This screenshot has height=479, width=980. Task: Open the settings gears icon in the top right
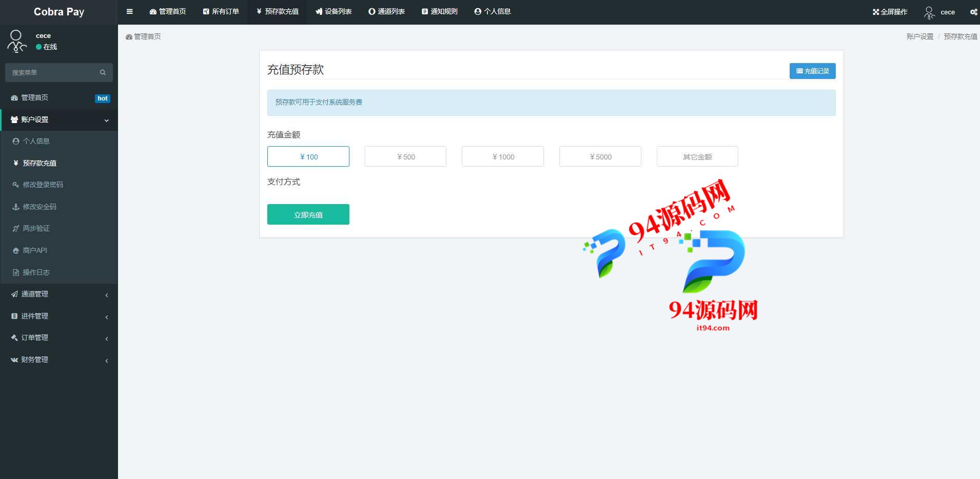[973, 12]
